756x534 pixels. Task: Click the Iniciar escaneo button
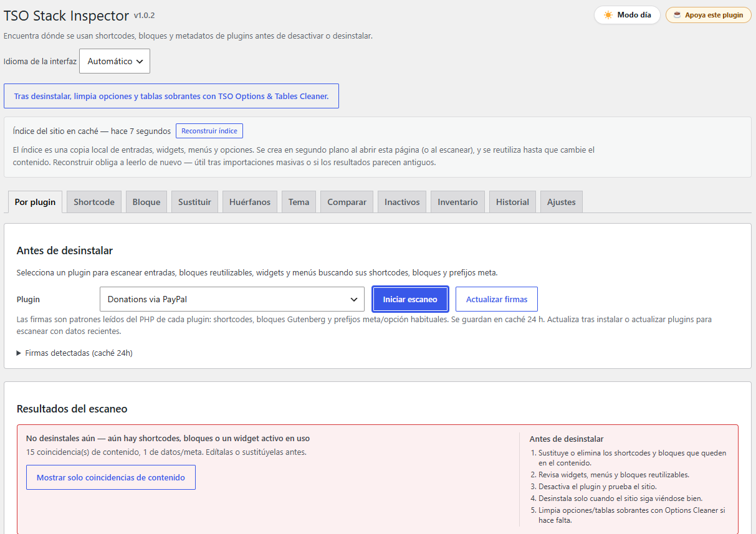410,299
